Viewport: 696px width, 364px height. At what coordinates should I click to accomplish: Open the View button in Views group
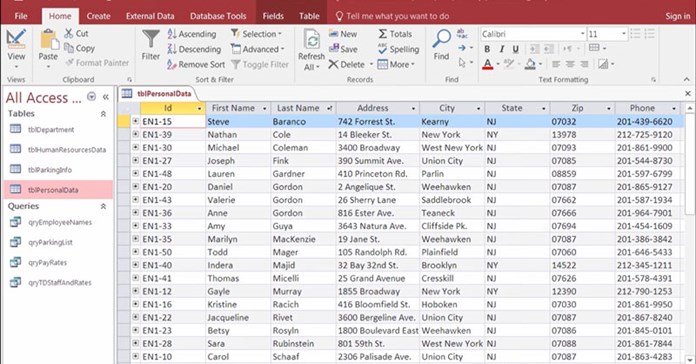click(x=16, y=48)
